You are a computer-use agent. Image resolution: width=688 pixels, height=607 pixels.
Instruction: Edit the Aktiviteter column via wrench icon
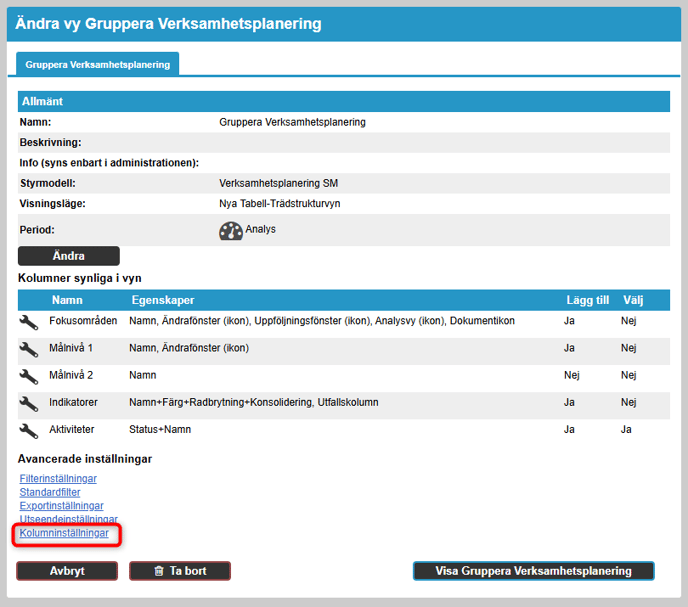[x=29, y=430]
